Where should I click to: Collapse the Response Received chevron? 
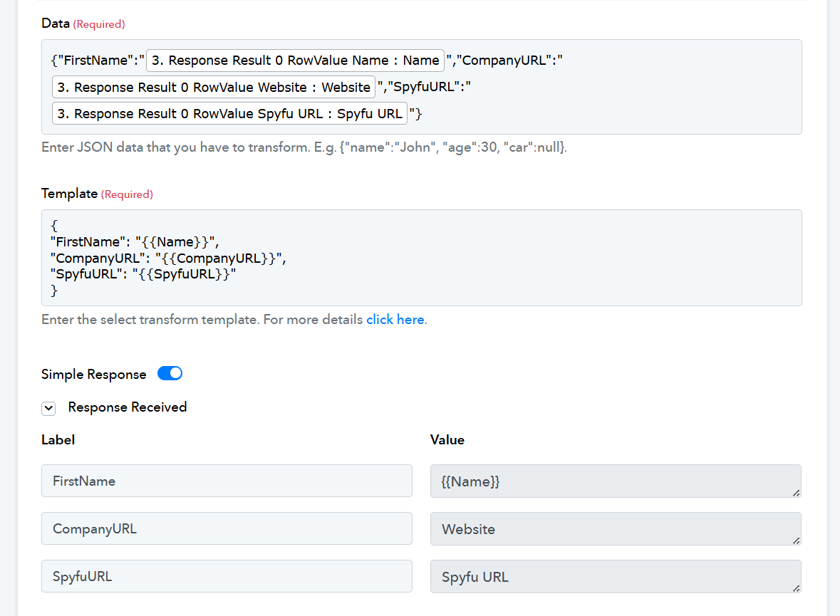48,408
